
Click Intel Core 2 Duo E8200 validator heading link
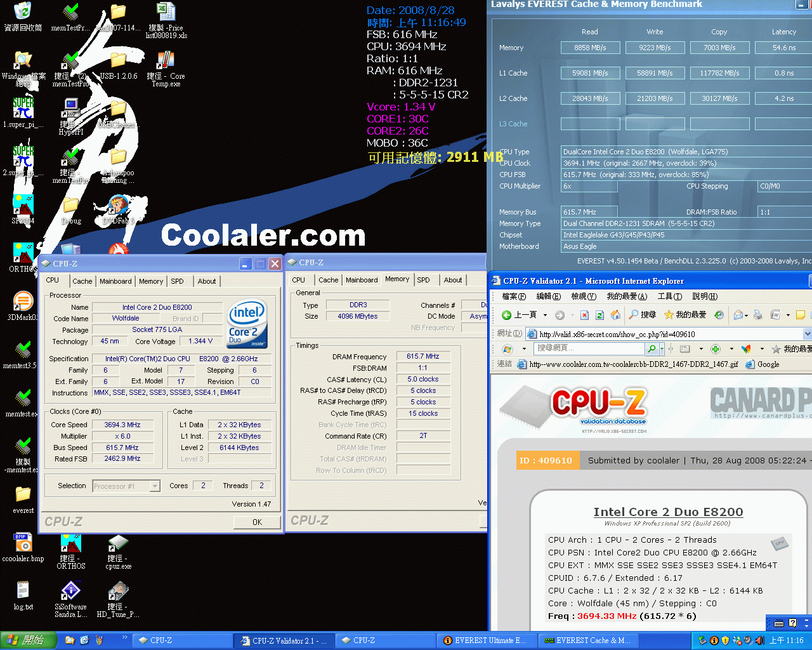tap(668, 512)
